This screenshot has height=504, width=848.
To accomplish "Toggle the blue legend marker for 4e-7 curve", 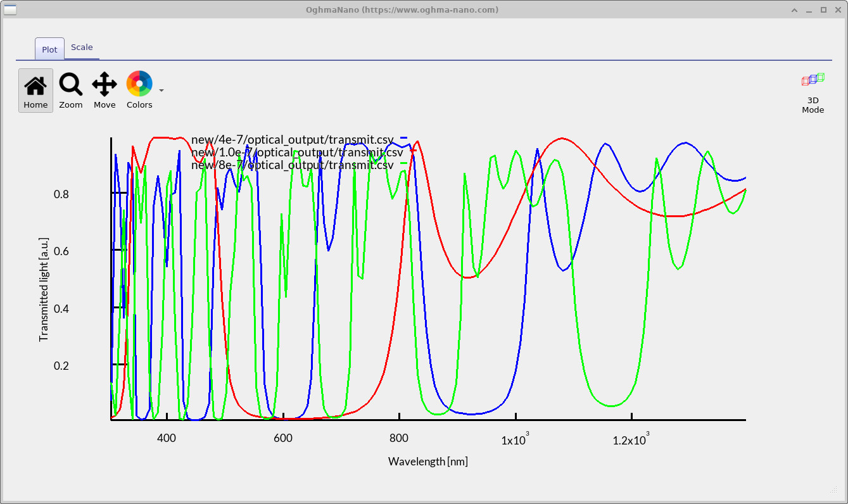I will 403,137.
